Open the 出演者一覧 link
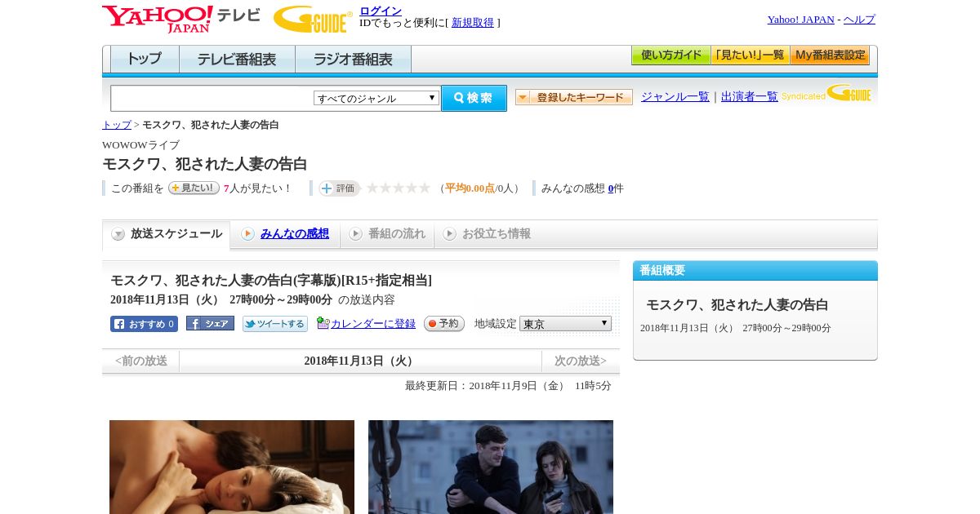 (750, 96)
